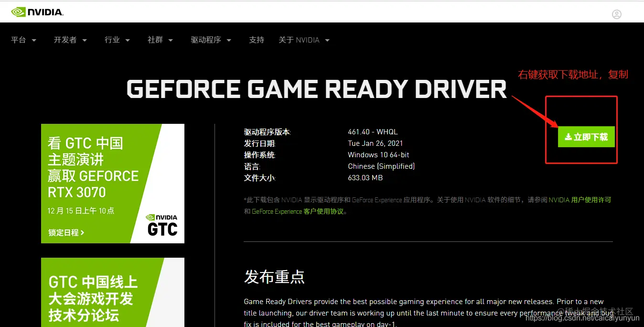This screenshot has width=644, height=327.
Task: Expand the 行业 menu
Action: [x=117, y=40]
